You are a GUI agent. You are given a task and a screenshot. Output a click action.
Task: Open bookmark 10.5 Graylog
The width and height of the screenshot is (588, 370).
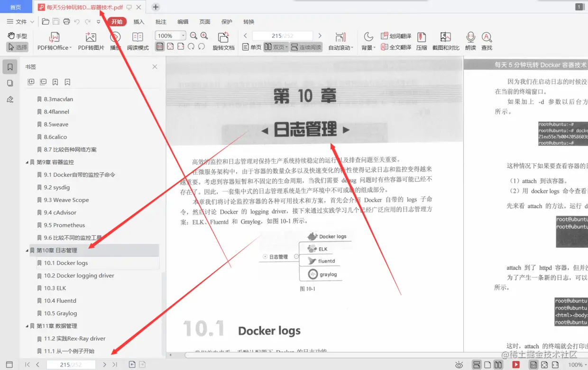pyautogui.click(x=60, y=314)
